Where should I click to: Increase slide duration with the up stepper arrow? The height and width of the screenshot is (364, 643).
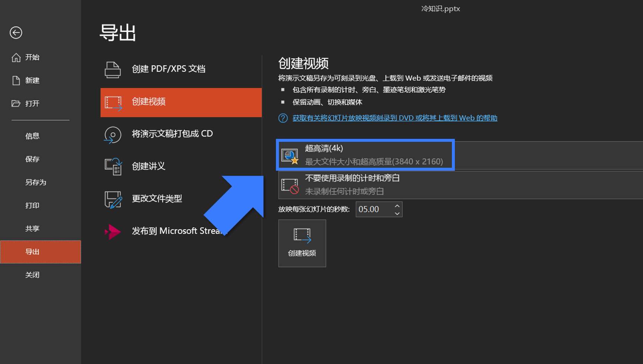click(396, 206)
